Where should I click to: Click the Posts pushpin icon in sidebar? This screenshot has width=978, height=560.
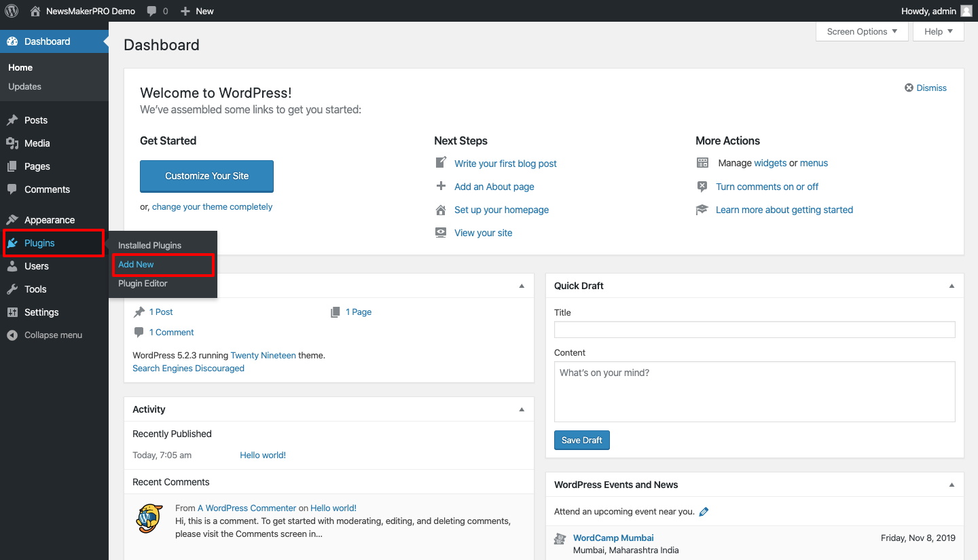12,120
